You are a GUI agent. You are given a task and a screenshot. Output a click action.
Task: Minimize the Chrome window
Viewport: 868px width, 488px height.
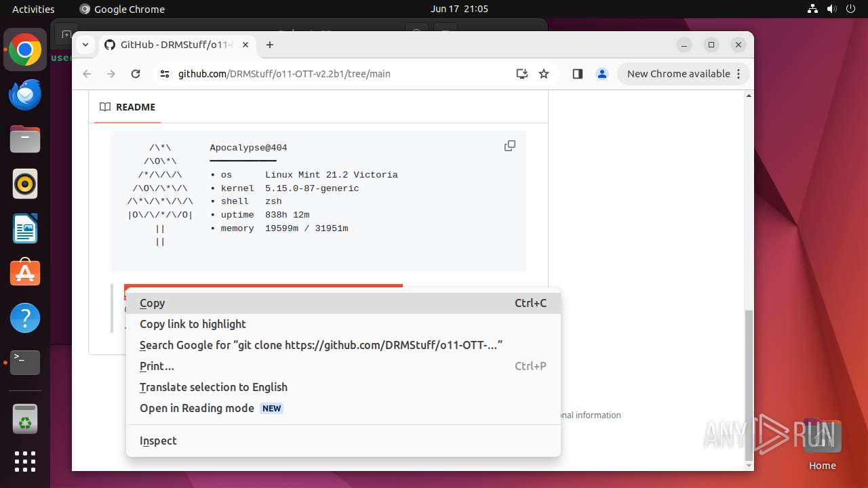point(684,45)
